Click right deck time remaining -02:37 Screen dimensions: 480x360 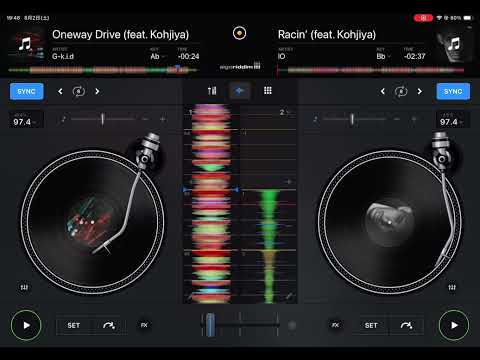click(415, 56)
